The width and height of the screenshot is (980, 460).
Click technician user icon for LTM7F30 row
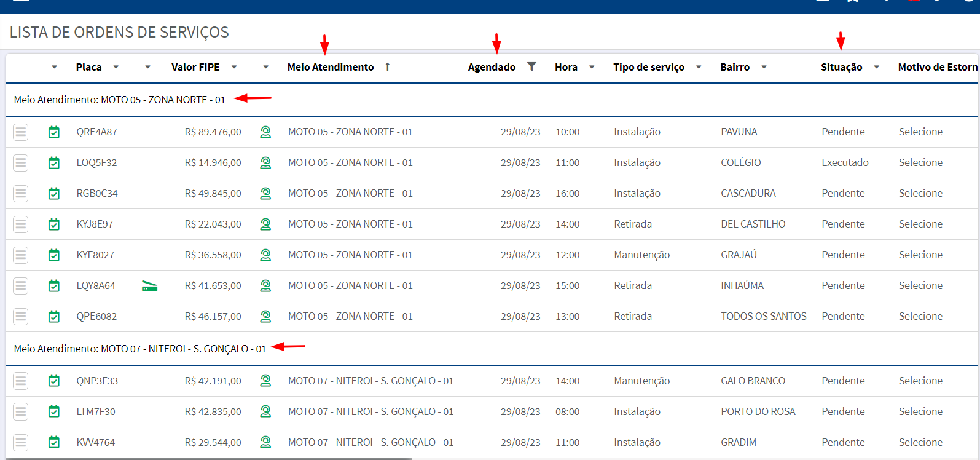[x=265, y=411]
